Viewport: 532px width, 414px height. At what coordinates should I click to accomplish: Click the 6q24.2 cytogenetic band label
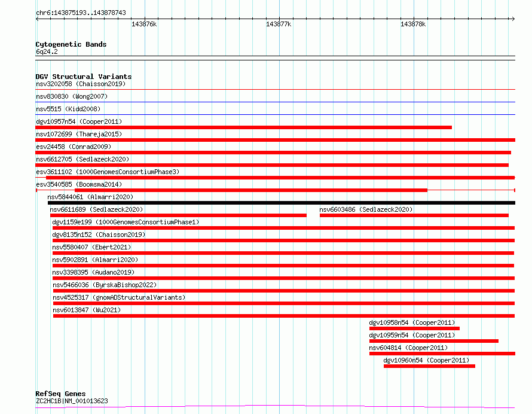point(47,51)
